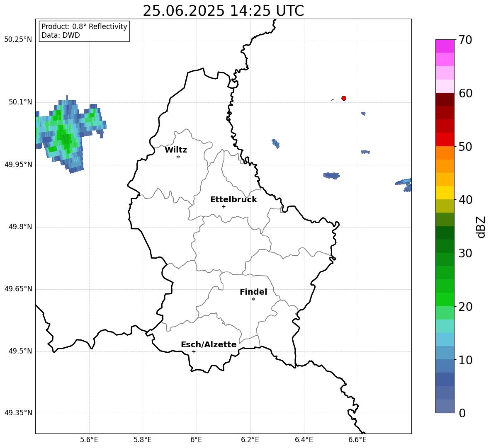The image size is (491, 448).
Task: Click the colorbar tick value 60
Action: pos(465,93)
